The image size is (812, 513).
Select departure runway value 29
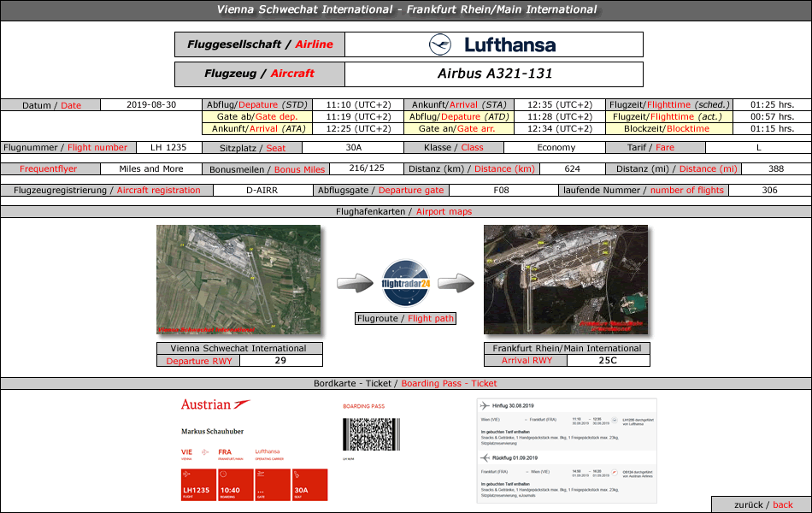pos(280,360)
